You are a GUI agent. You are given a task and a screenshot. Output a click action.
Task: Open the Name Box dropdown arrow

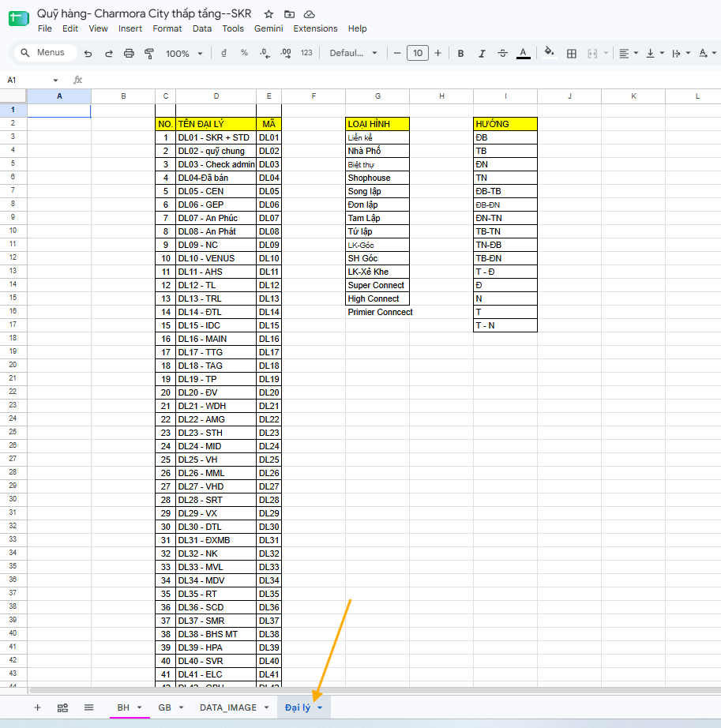click(x=56, y=81)
